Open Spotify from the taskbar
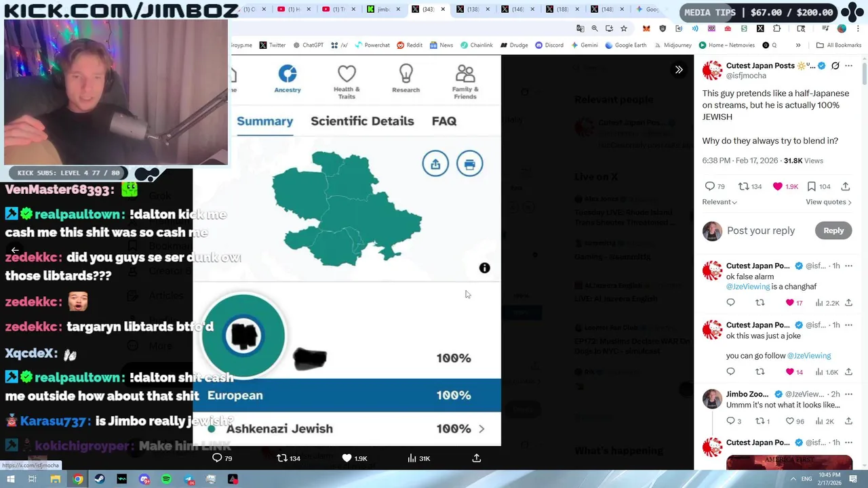The height and width of the screenshot is (488, 868). 166,479
